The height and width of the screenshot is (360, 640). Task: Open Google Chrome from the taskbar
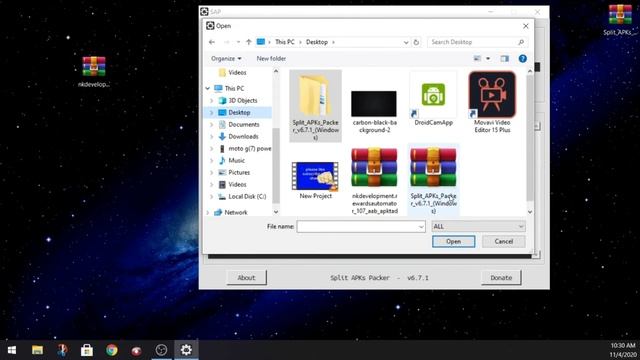(111, 350)
